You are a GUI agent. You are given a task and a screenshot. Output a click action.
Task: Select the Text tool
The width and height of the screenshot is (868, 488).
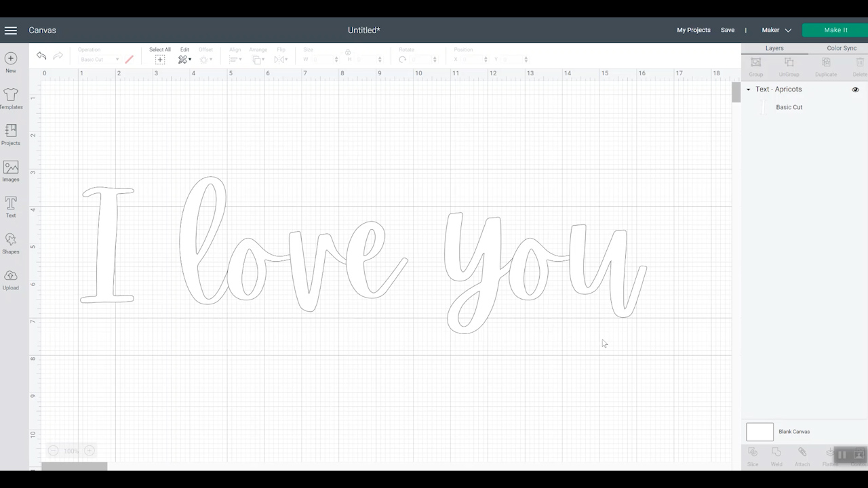(11, 207)
